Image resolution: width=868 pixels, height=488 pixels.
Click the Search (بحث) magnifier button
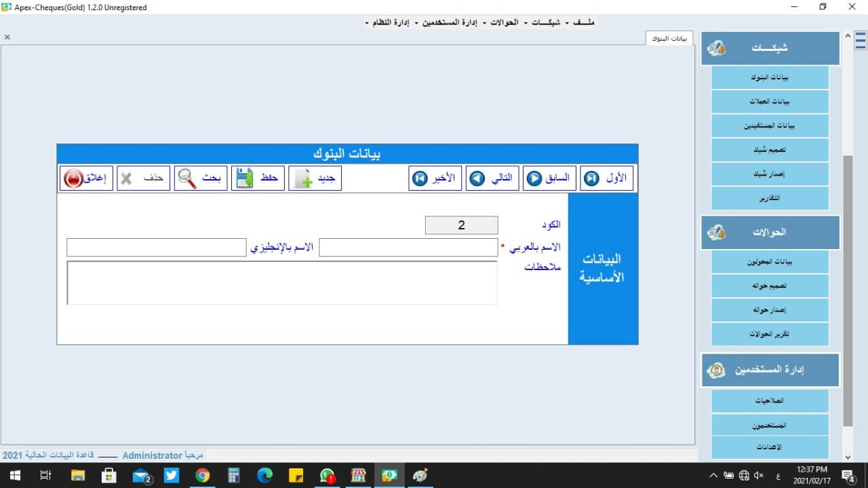point(201,179)
